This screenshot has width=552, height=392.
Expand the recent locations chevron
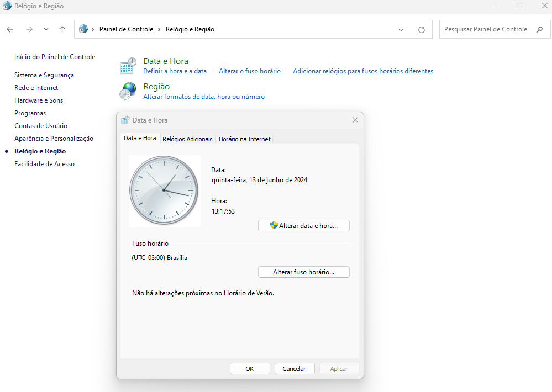coord(46,29)
